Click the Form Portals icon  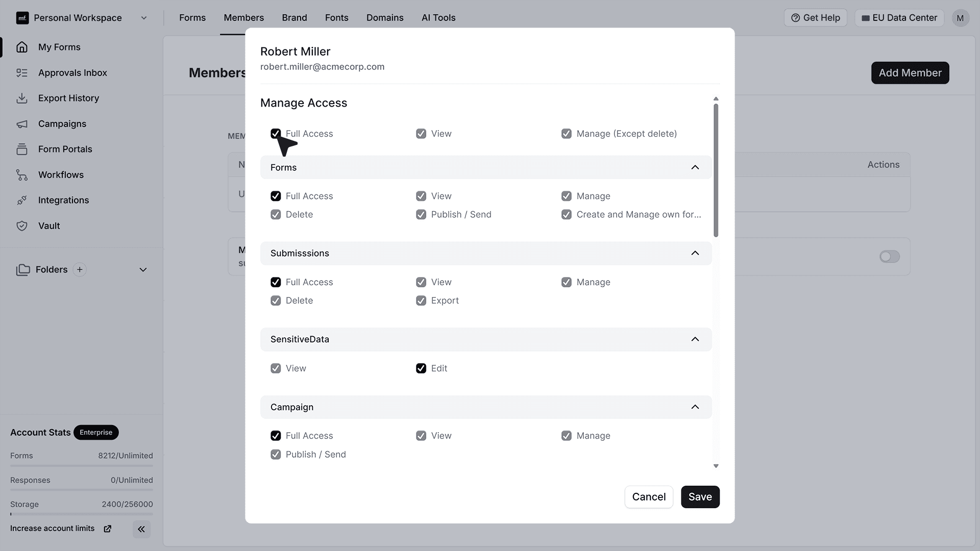pos(22,149)
